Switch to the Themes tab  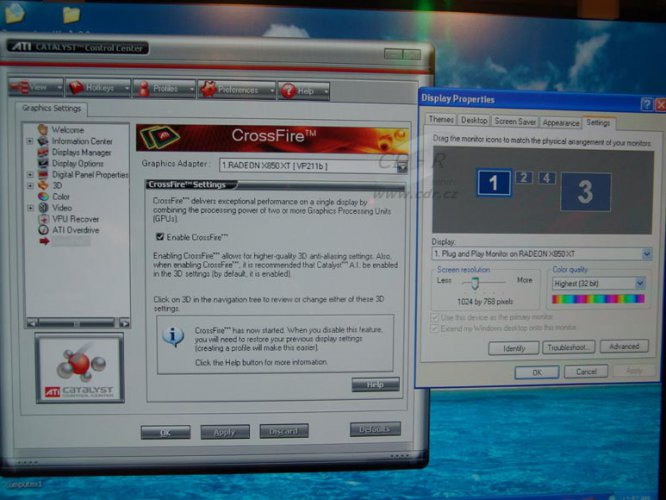441,120
